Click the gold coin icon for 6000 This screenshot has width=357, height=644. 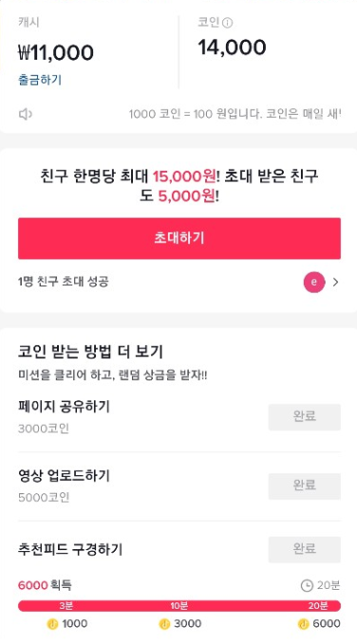tap(304, 624)
